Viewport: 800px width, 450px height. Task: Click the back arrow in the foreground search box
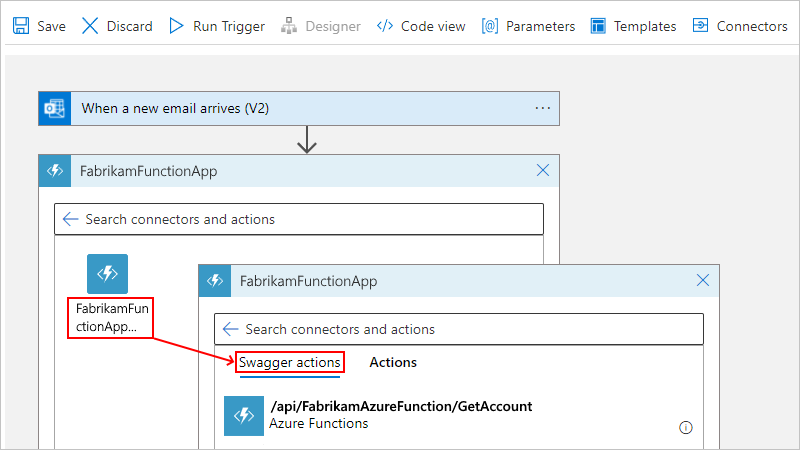pyautogui.click(x=230, y=329)
